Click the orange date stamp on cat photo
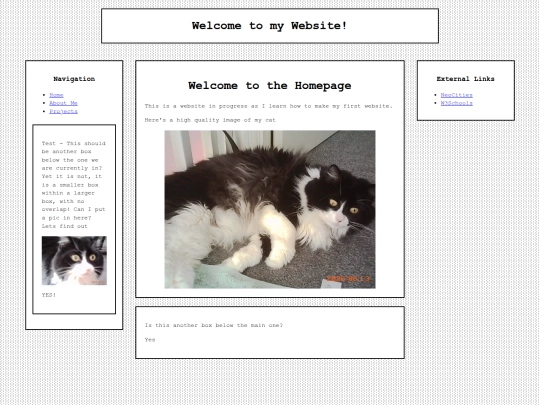 click(348, 279)
